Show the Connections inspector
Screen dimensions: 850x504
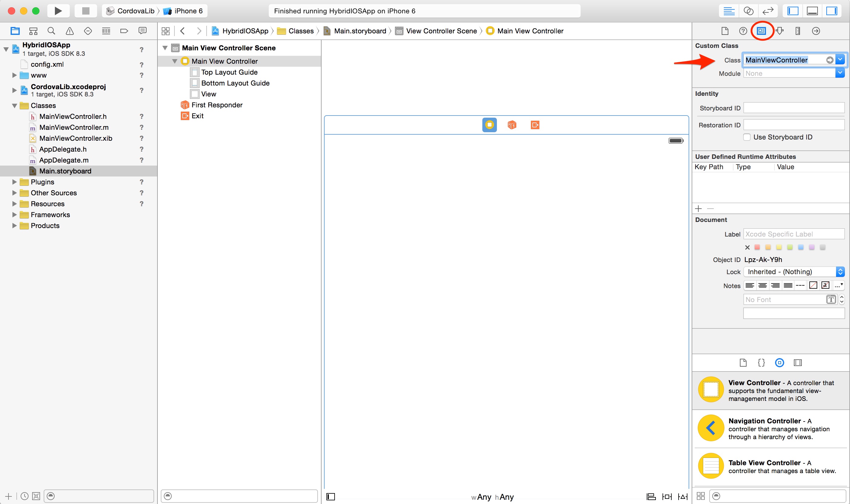[x=816, y=31]
